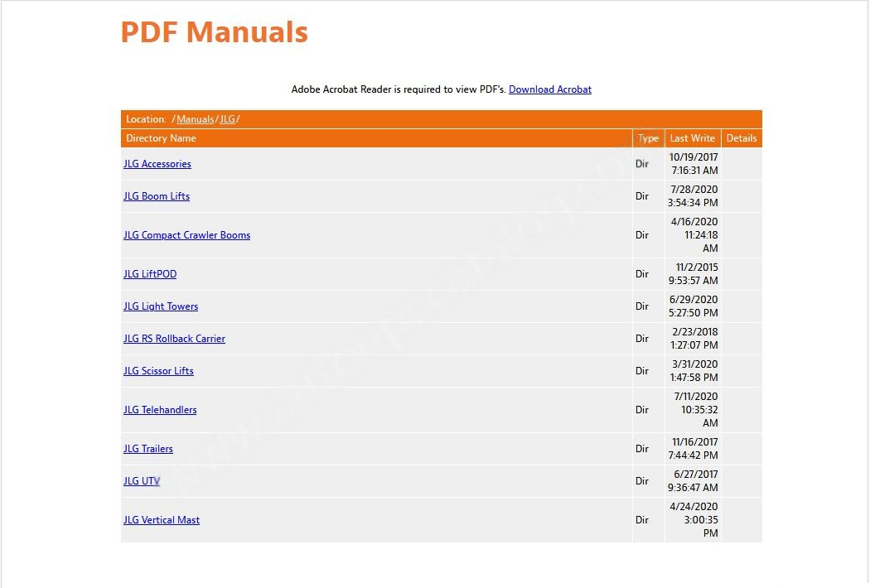Open the JLG Scissor Lifts folder

pos(158,371)
